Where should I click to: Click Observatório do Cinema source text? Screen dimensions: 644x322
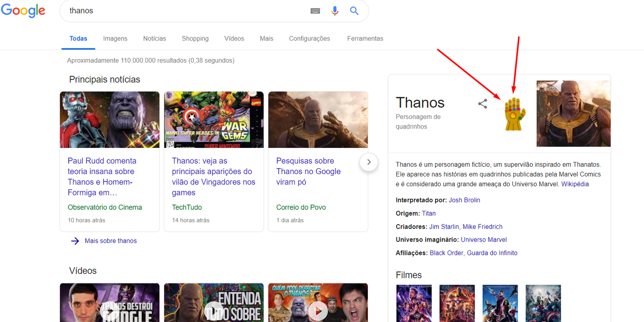click(x=105, y=207)
